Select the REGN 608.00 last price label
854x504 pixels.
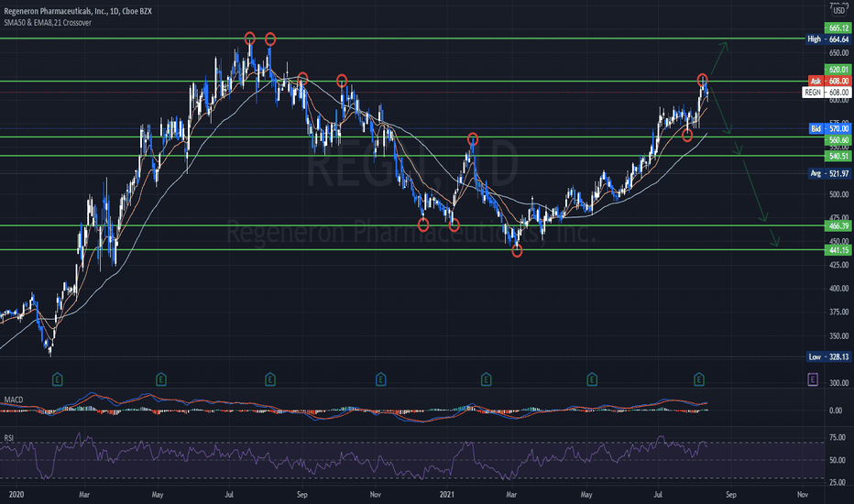click(x=827, y=92)
